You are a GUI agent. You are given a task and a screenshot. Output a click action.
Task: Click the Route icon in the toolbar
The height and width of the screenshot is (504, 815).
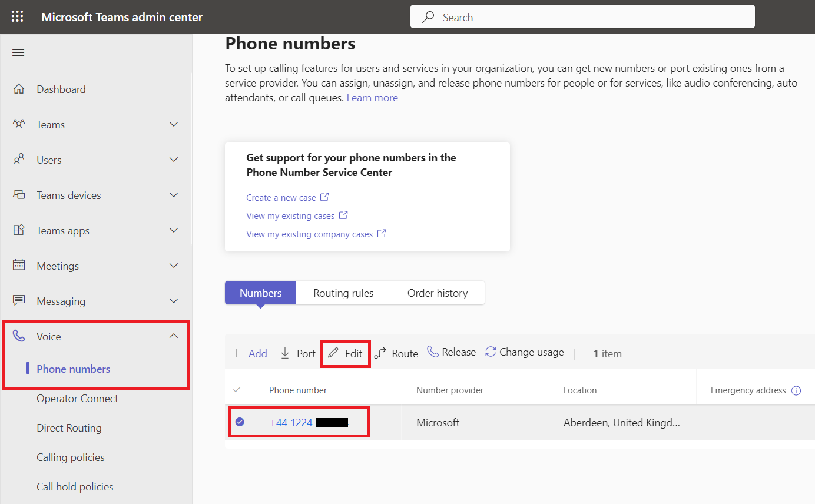pos(380,353)
